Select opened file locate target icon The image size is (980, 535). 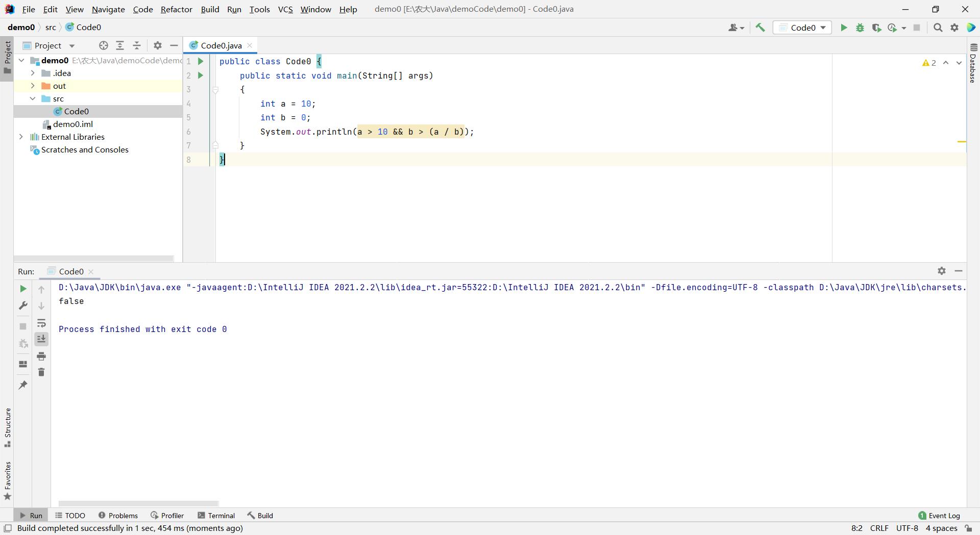[x=104, y=45]
